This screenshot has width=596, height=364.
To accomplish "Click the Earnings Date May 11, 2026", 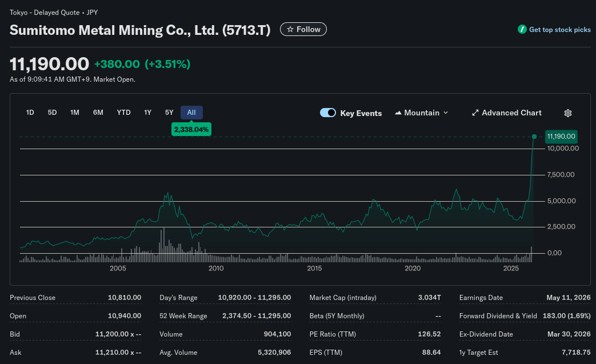I will [x=568, y=298].
